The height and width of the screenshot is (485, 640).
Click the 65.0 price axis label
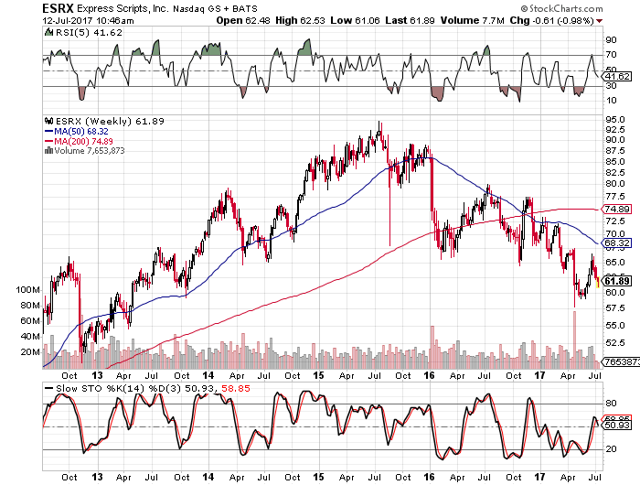click(x=615, y=262)
